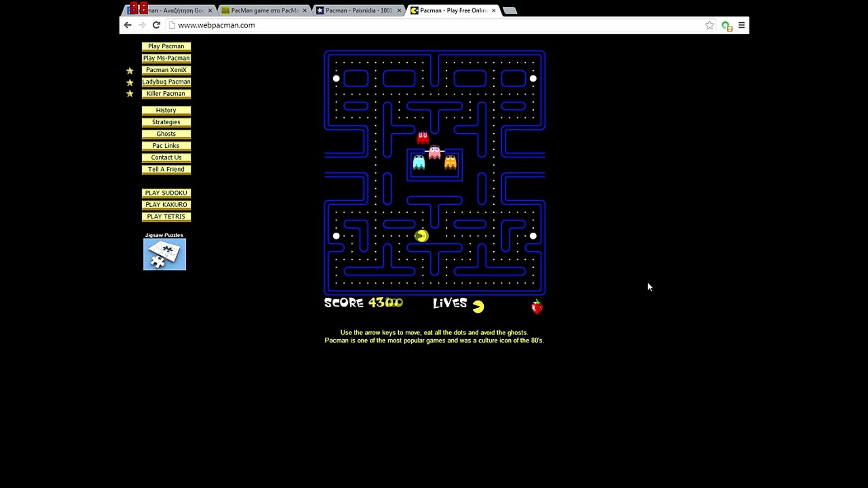
Task: Click the star icon beside Pacman XoniX
Action: coord(130,70)
